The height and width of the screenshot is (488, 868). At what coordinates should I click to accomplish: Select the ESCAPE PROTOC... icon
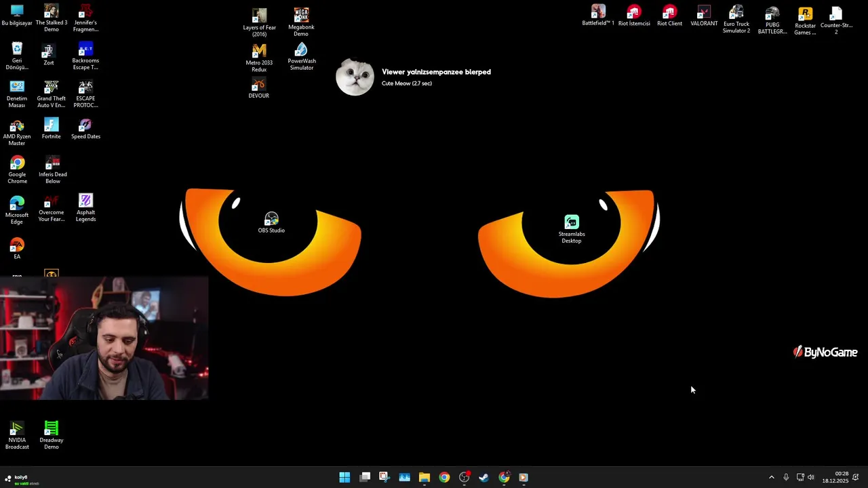pos(85,94)
